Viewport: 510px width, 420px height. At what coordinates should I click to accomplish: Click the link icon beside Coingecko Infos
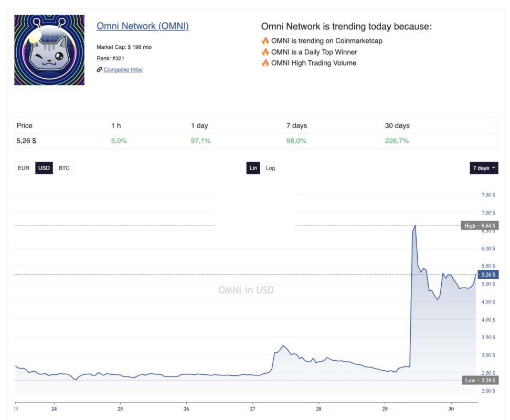click(99, 70)
